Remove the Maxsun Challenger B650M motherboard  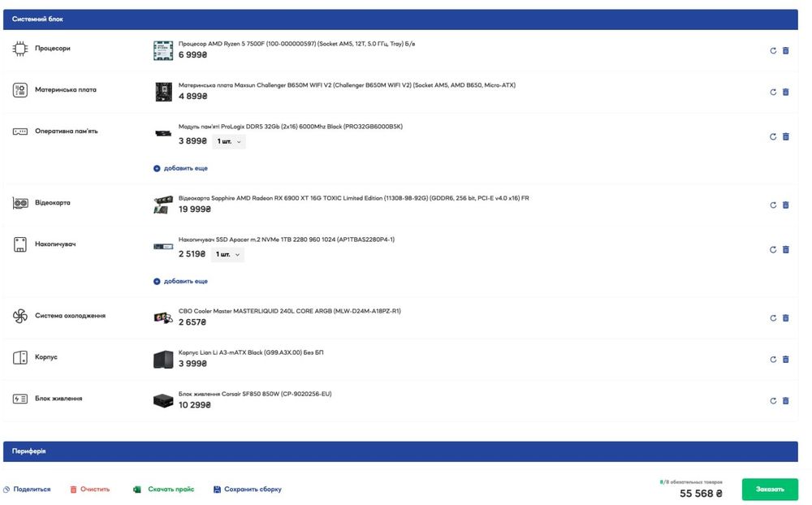[785, 93]
